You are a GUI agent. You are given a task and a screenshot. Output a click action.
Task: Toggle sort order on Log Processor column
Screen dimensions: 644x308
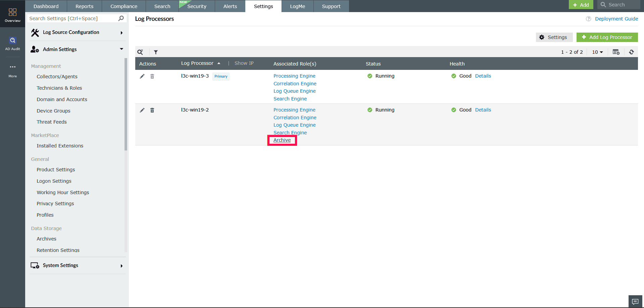[x=219, y=63]
